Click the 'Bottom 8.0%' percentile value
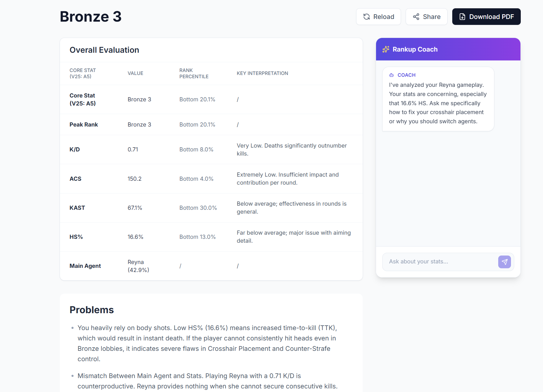 pos(196,150)
